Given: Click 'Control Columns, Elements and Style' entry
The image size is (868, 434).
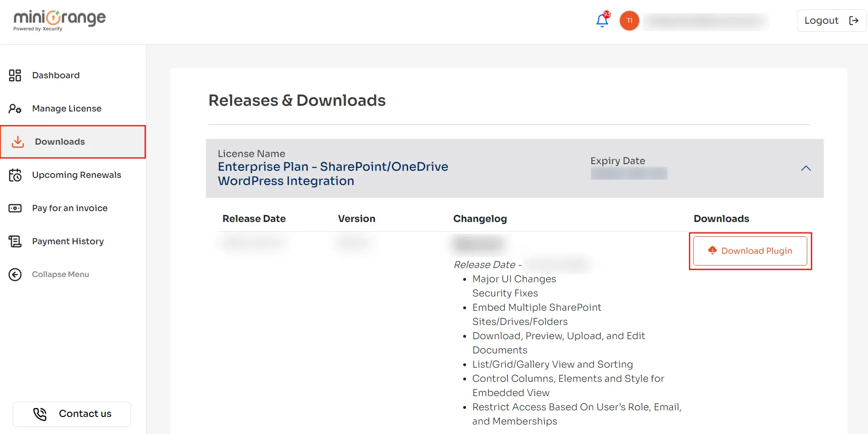Looking at the screenshot, I should [x=568, y=386].
